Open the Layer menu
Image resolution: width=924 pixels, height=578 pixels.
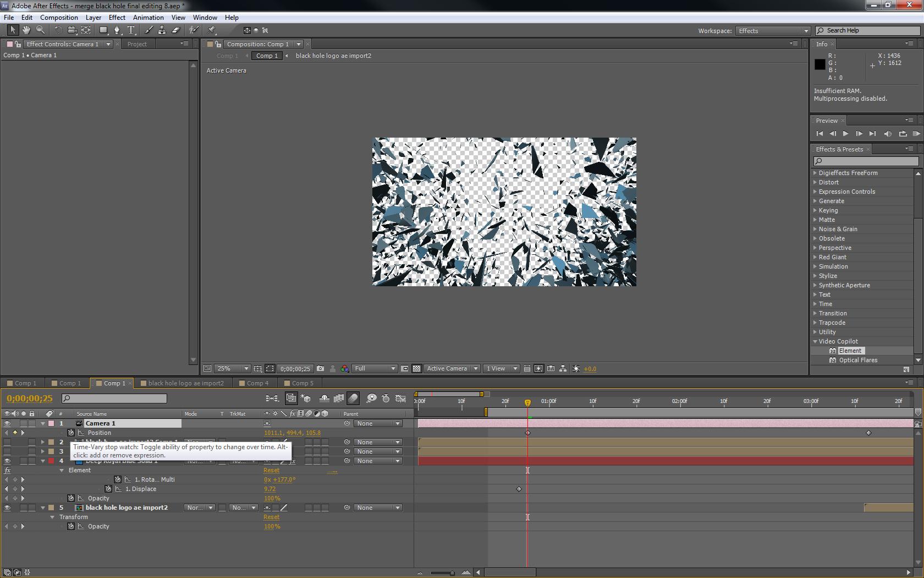point(94,18)
